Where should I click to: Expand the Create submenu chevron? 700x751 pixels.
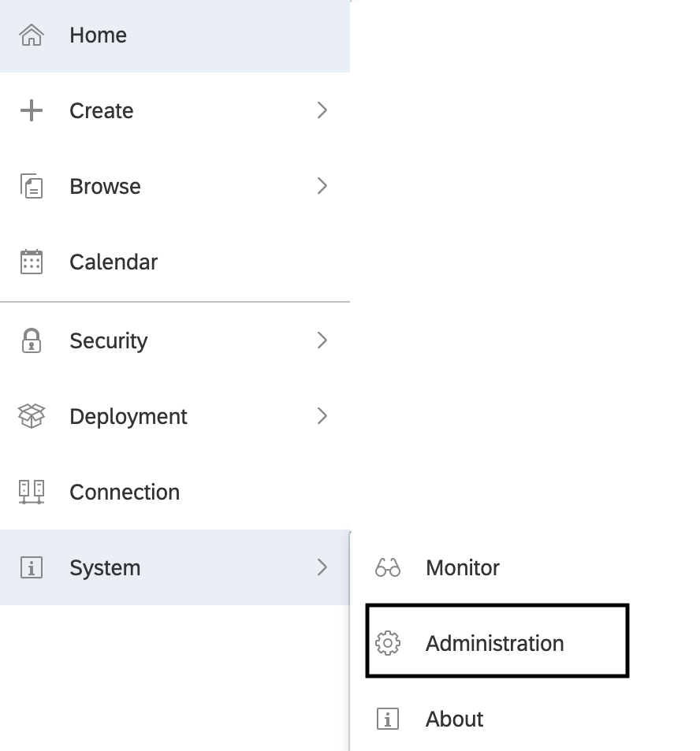322,110
